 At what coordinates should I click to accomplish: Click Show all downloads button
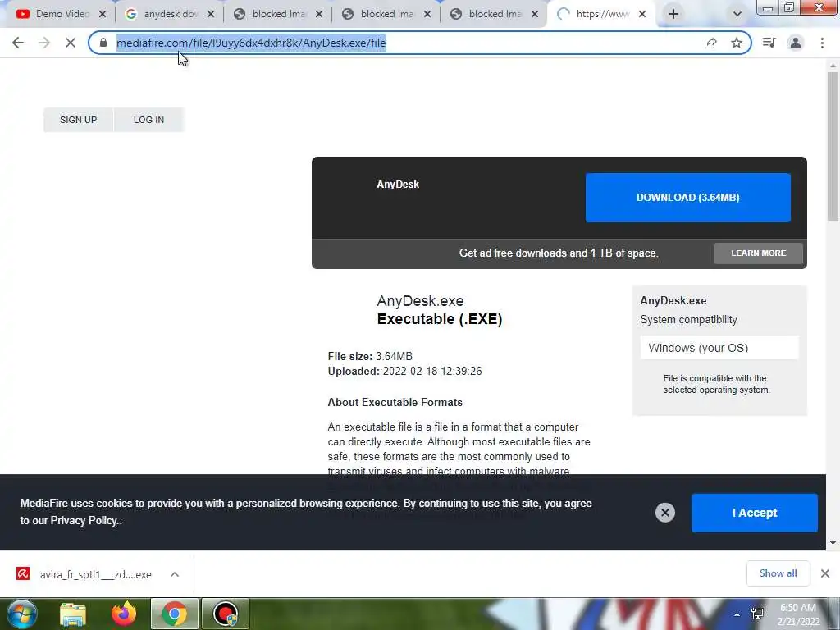[x=778, y=573]
